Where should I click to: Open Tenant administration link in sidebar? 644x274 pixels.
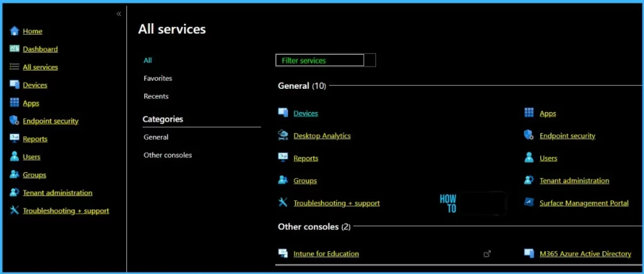57,193
